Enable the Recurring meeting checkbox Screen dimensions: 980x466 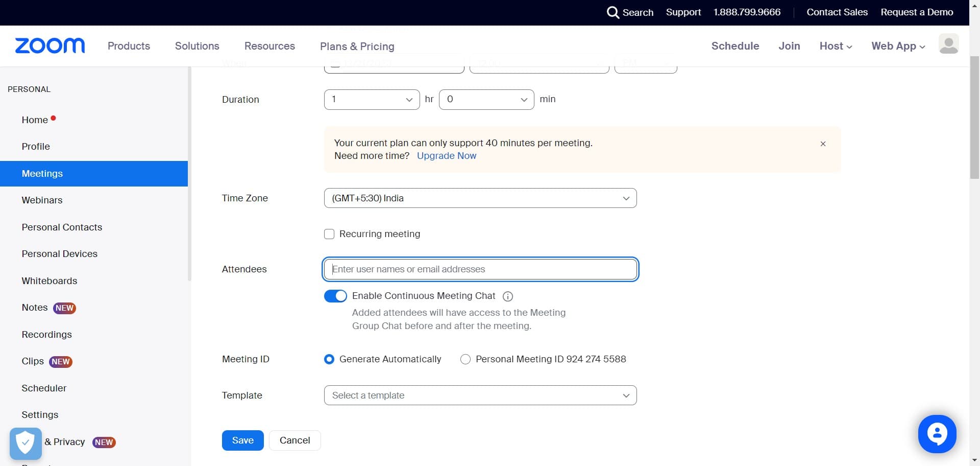pyautogui.click(x=329, y=234)
